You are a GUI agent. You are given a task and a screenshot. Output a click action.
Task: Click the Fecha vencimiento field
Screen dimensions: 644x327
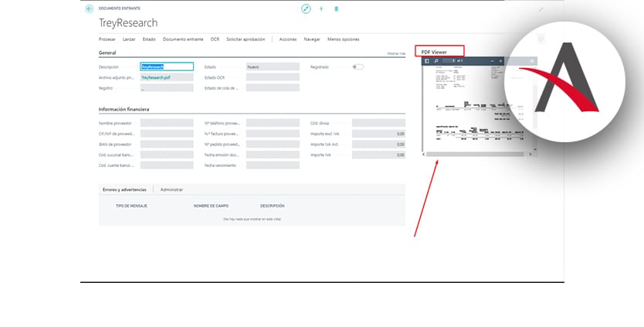[x=273, y=165]
